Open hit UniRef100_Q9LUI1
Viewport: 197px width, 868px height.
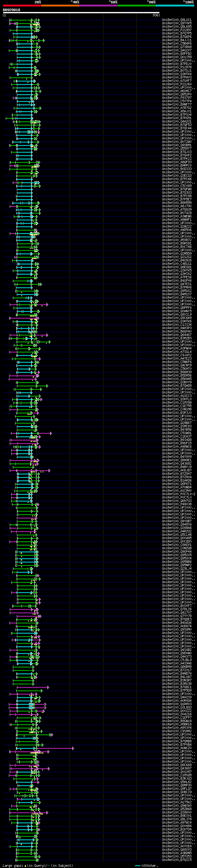point(177,20)
